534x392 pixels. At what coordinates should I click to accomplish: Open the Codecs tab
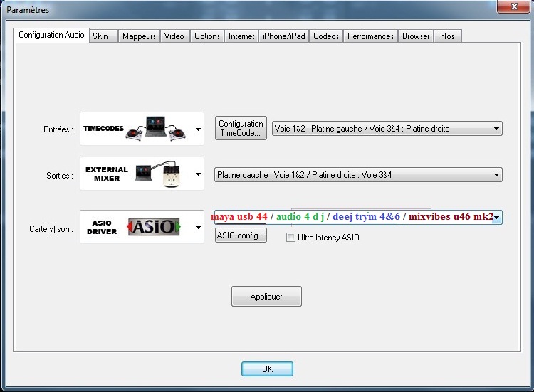point(326,36)
